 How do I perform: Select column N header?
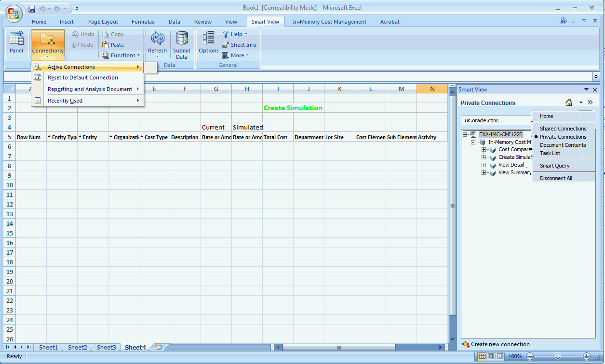click(x=432, y=89)
